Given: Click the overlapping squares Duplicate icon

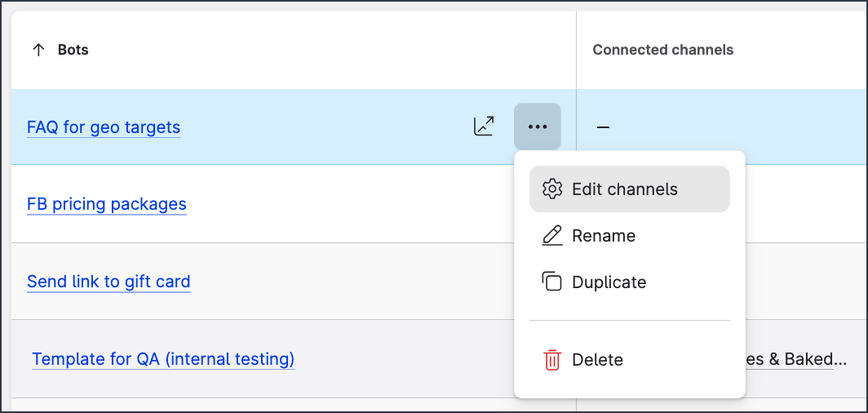Looking at the screenshot, I should point(552,282).
